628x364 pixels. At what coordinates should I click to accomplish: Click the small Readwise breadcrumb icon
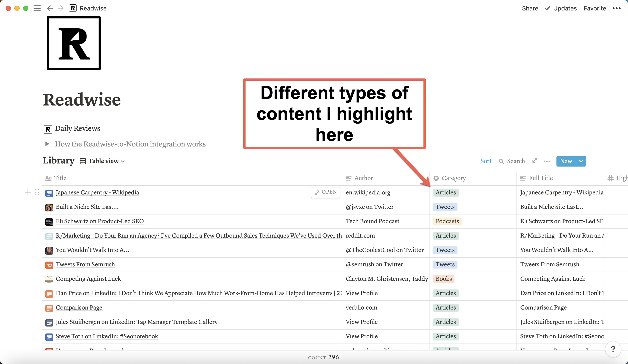pos(73,8)
